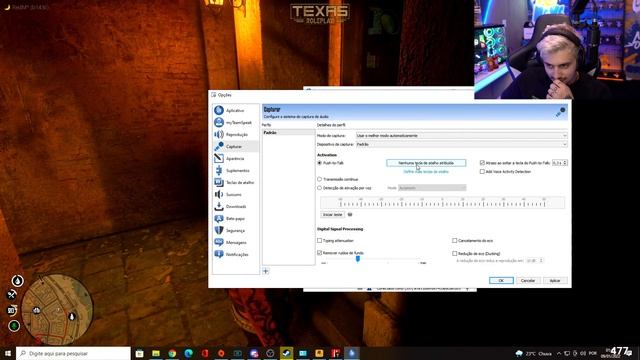Viewport: 640px width, 360px height.
Task: Adjust the Push-to-Talk delay spinner
Action: [x=560, y=163]
